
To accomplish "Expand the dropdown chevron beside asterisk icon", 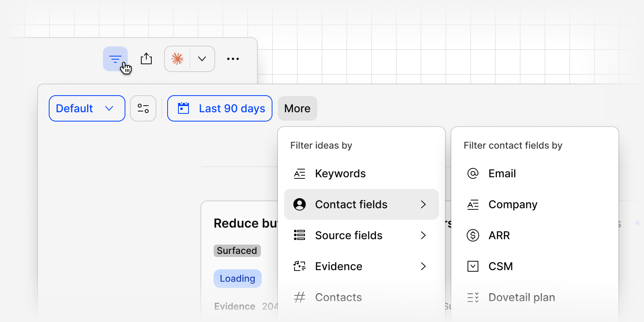I will coord(202,59).
